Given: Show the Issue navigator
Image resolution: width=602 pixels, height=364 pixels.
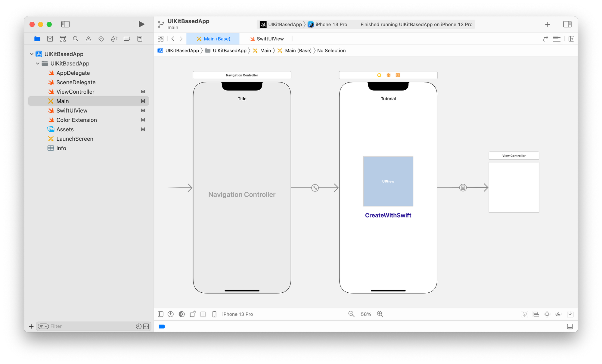Looking at the screenshot, I should click(x=88, y=39).
